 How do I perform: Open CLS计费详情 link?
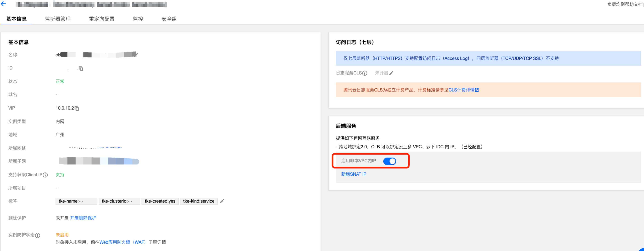coord(461,90)
